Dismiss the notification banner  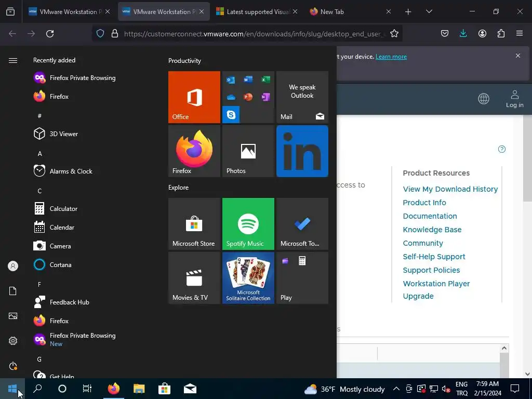click(x=518, y=56)
